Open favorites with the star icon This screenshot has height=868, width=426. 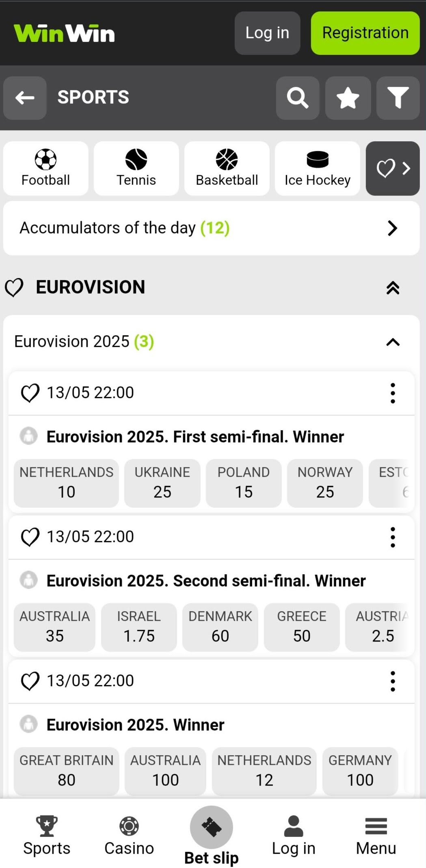click(348, 98)
